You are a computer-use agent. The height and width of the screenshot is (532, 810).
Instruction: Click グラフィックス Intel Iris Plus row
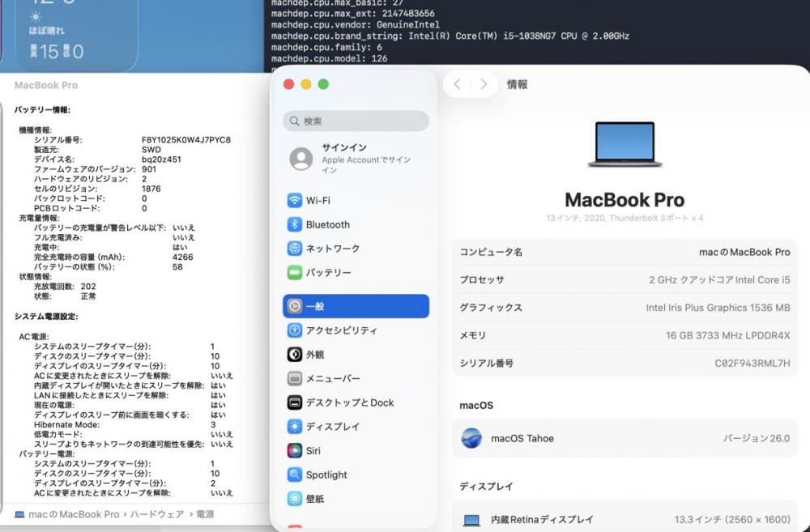point(625,308)
